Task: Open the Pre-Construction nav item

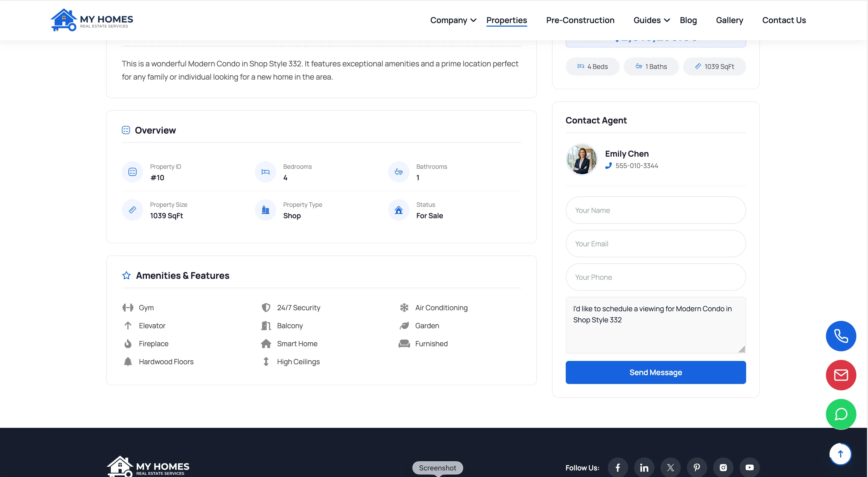Action: tap(580, 20)
